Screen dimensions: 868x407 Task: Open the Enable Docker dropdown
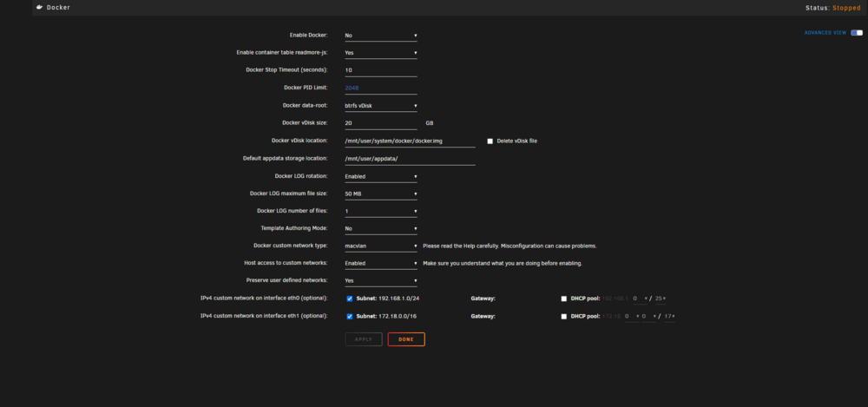pos(381,36)
